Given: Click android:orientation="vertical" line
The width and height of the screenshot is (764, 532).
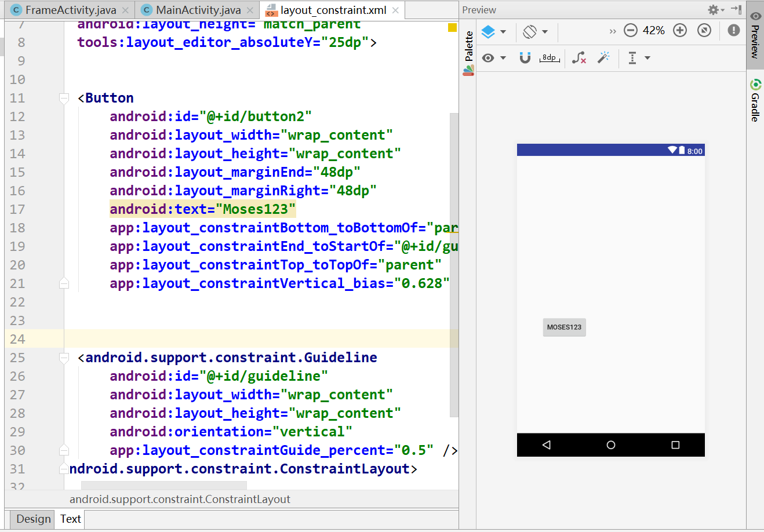Looking at the screenshot, I should [231, 432].
